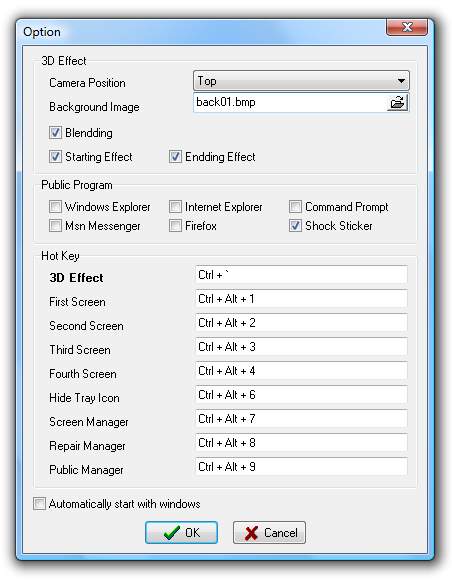Enable Automatically start with windows
Image resolution: width=452 pixels, height=580 pixels.
point(39,503)
